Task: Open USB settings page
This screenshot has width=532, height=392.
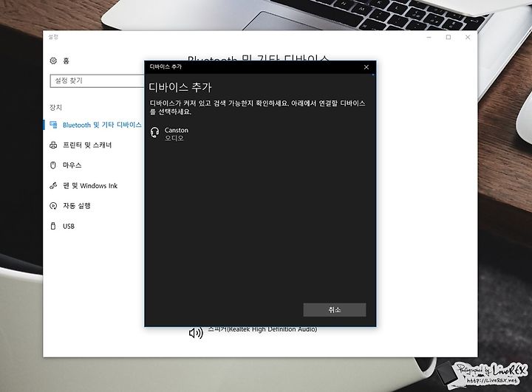Action: 69,226
